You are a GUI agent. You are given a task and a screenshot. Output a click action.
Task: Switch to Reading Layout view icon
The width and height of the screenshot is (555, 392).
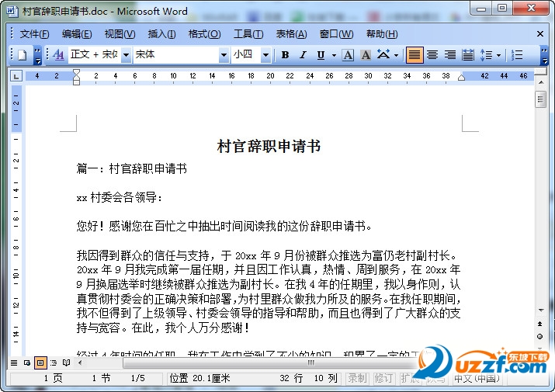coord(66,363)
